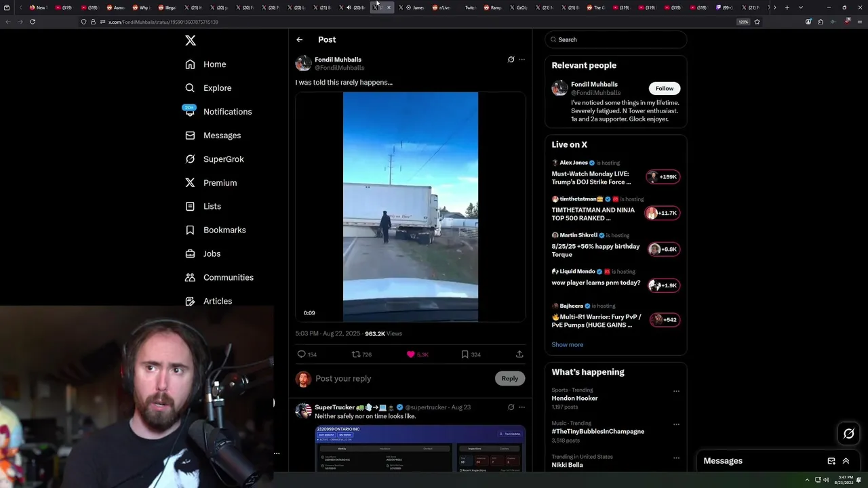
Task: Open the more options menu on Fondil's post
Action: pos(521,60)
